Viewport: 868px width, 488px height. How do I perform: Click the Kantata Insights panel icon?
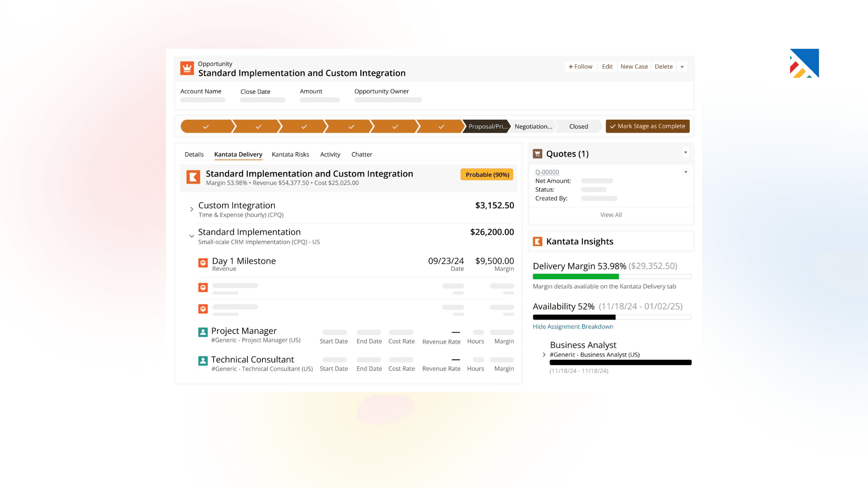click(x=538, y=241)
